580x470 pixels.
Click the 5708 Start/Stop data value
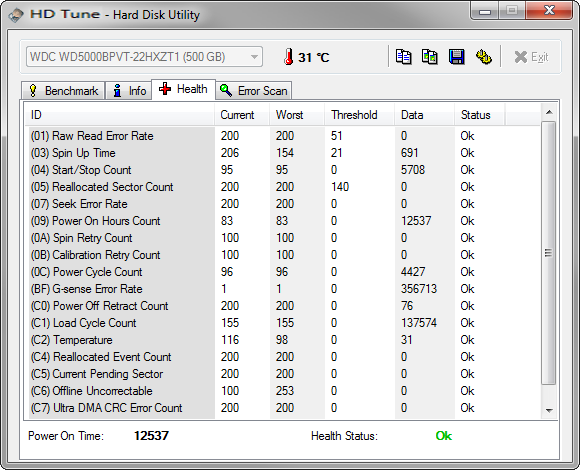(x=413, y=170)
